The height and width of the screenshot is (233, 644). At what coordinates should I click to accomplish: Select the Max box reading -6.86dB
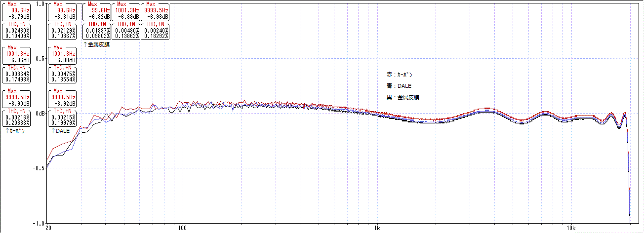[x=16, y=55]
